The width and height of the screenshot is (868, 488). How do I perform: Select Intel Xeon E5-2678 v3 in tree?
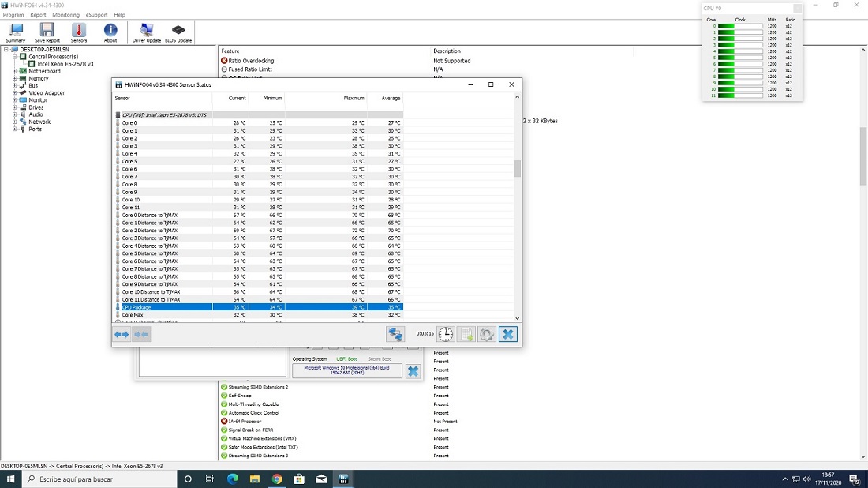[65, 64]
